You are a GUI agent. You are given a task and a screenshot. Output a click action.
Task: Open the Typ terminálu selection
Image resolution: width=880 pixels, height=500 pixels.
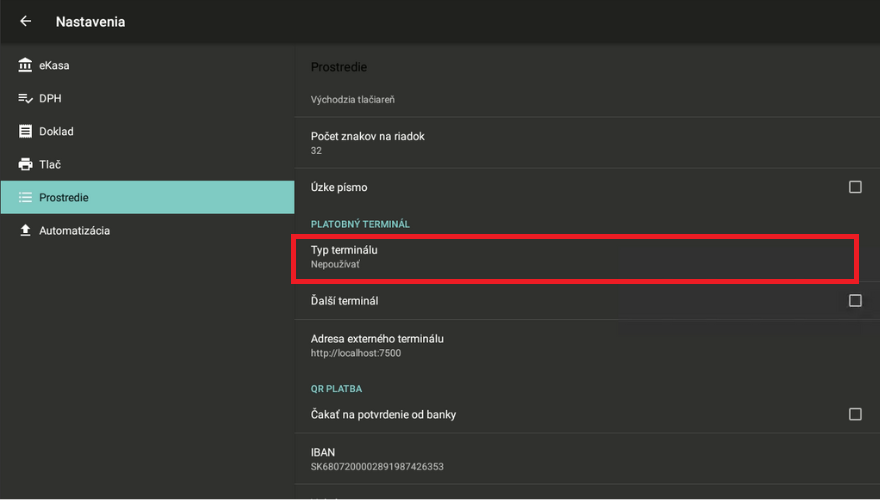pyautogui.click(x=576, y=257)
